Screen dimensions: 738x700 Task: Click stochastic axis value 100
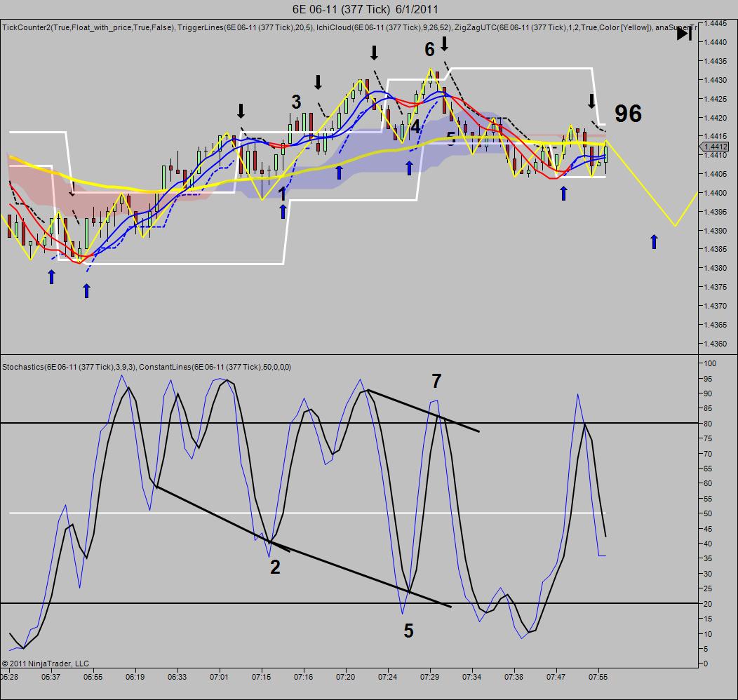tap(710, 363)
